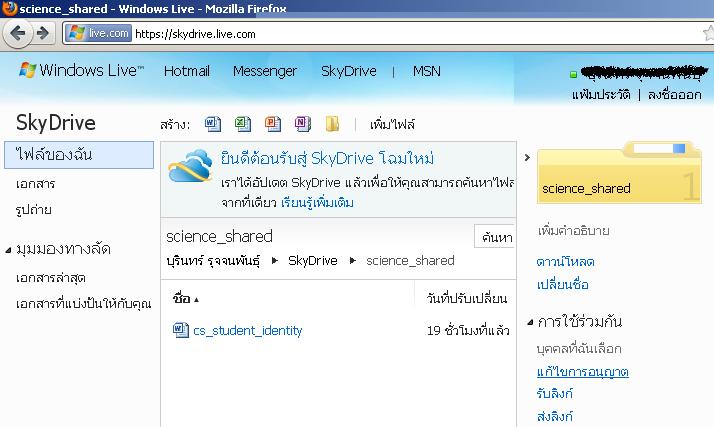Open the cs_student_identity file
This screenshot has height=427, width=714.
pos(247,330)
